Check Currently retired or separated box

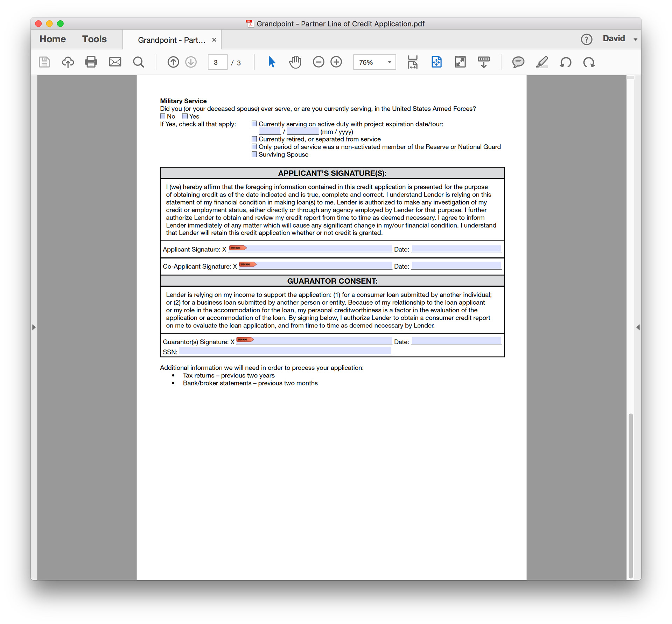[x=254, y=139]
